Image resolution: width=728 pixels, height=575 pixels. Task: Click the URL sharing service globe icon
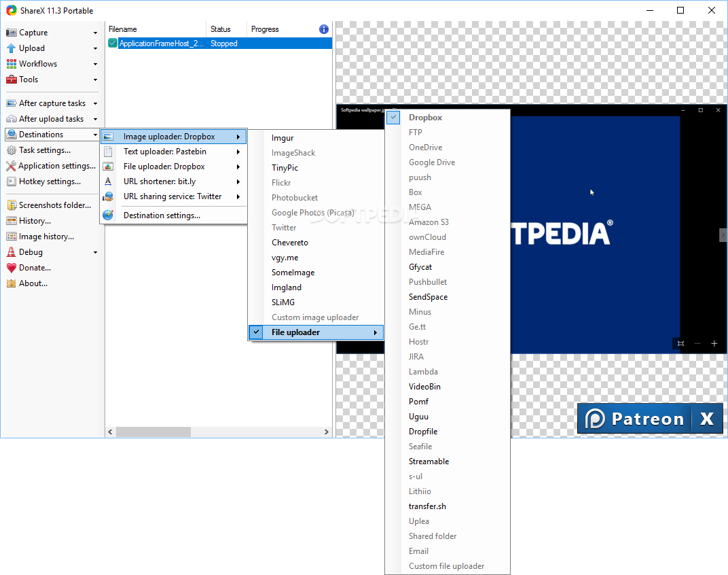(108, 196)
